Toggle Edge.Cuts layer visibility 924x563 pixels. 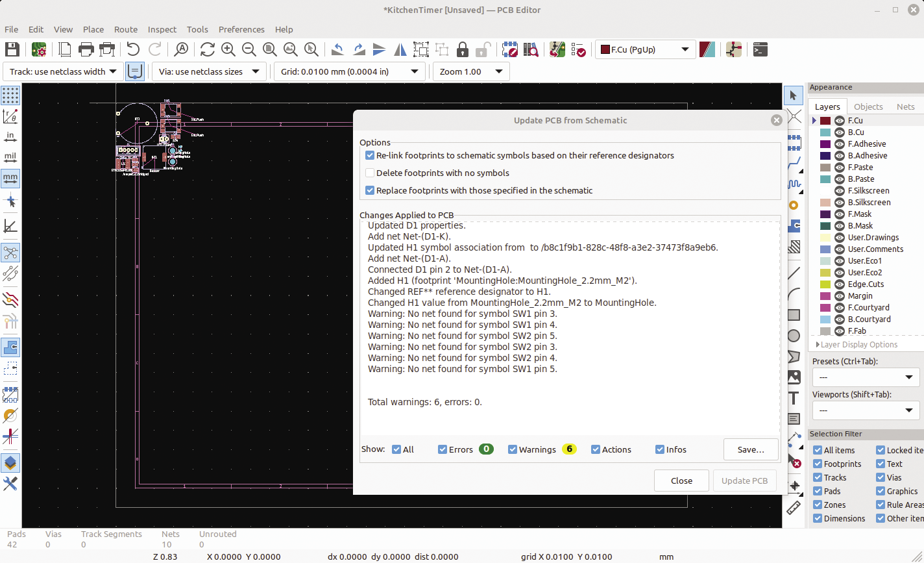pyautogui.click(x=839, y=284)
